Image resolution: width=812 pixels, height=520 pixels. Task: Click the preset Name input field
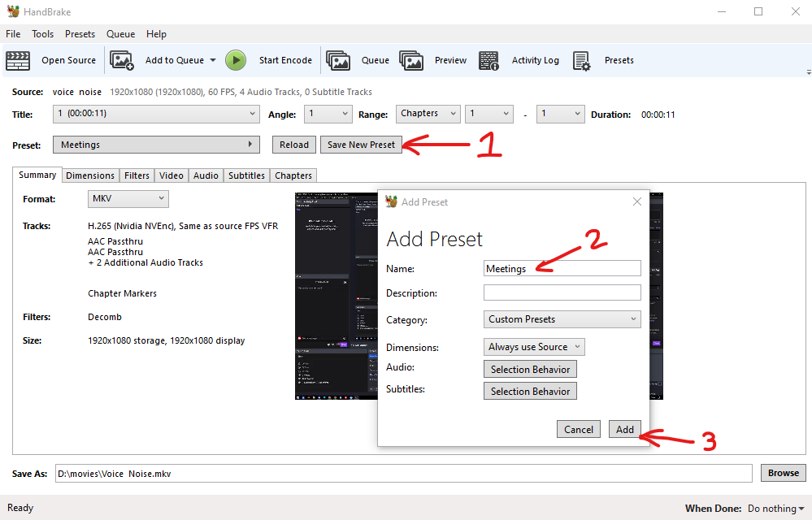[x=562, y=268]
